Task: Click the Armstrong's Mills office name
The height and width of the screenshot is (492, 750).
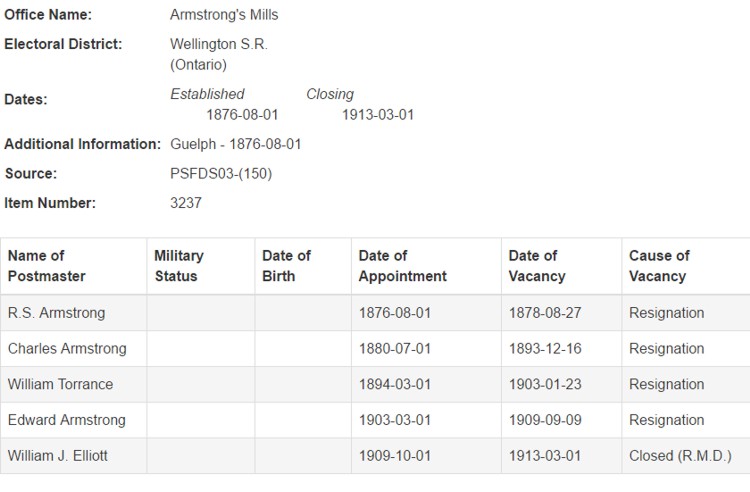Action: [x=224, y=15]
